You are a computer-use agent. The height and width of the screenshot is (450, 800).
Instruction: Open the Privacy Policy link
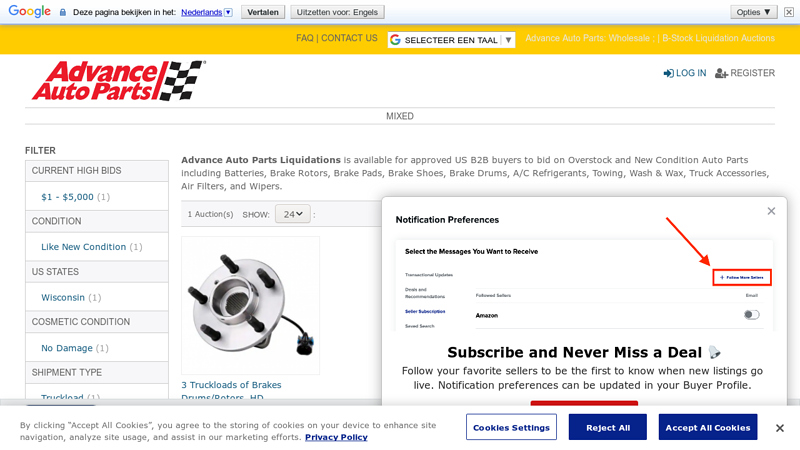click(x=336, y=437)
